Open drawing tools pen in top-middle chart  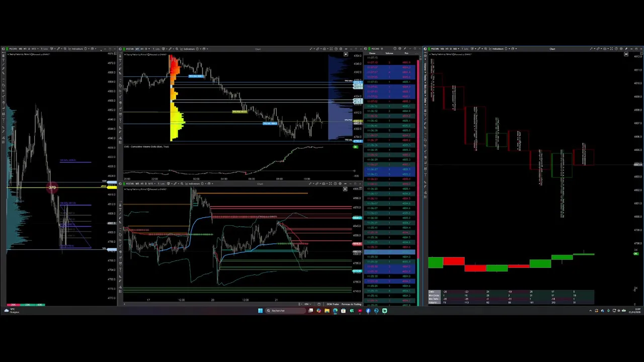click(x=170, y=49)
